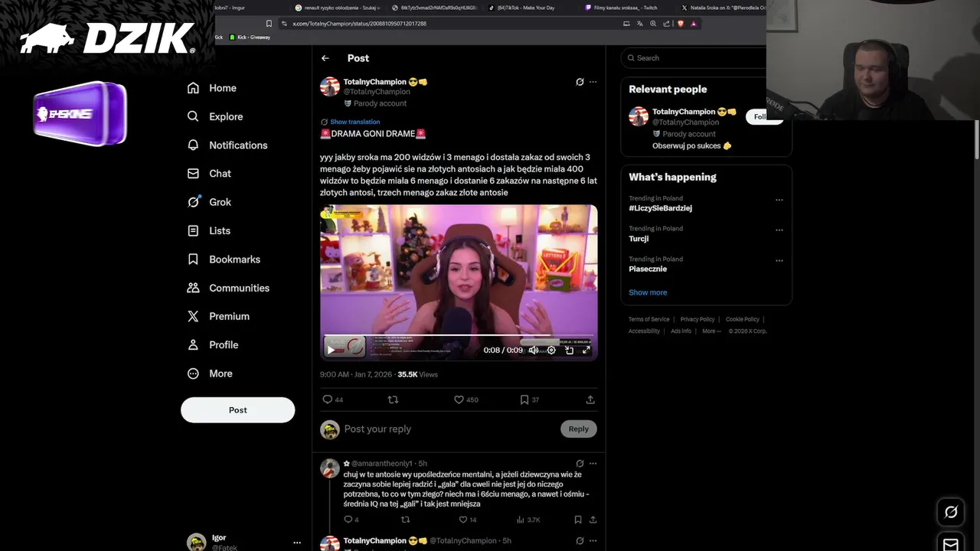
Task: Bookmark the amarantheonly1 reply
Action: click(x=578, y=520)
